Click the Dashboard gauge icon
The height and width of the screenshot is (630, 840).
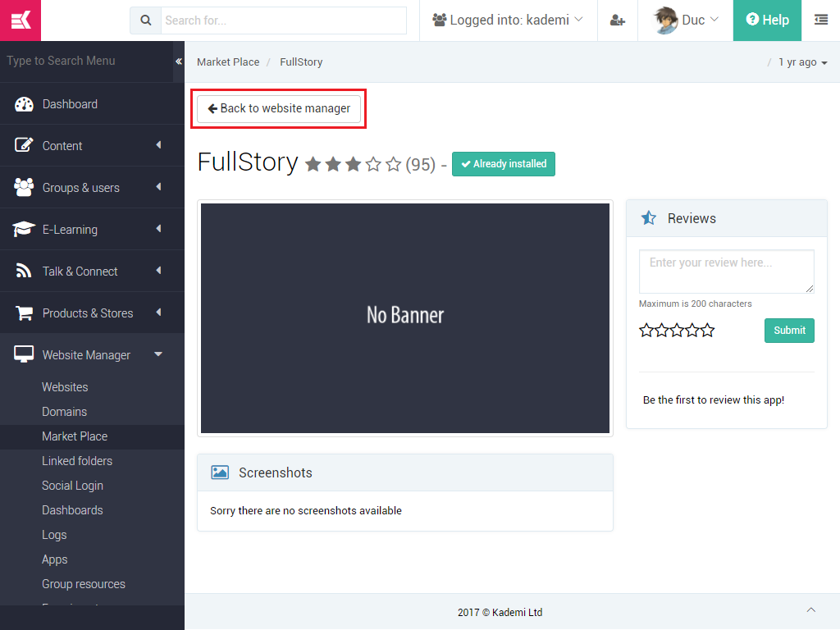[x=24, y=104]
